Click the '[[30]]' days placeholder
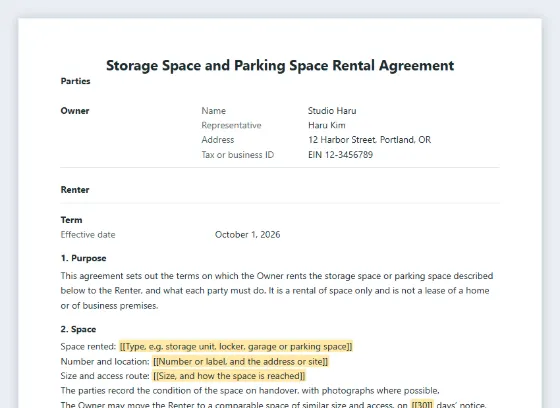The width and height of the screenshot is (560, 408). pos(422,404)
